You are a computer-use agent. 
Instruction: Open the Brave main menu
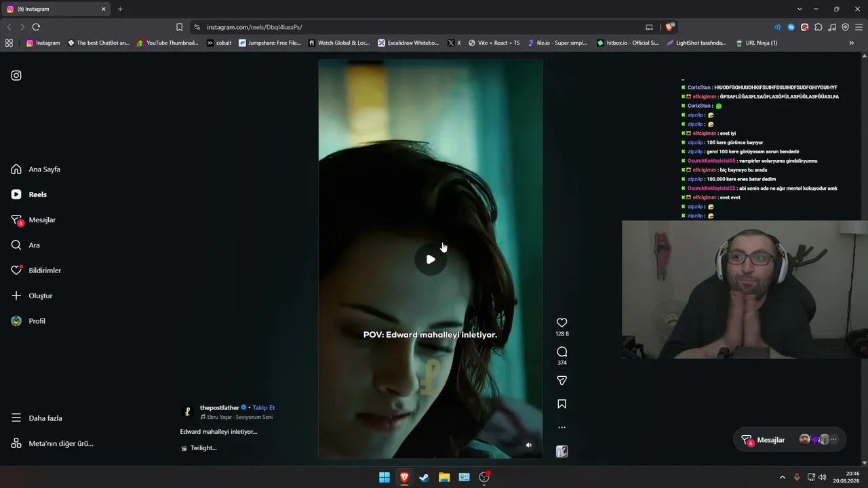tap(859, 27)
